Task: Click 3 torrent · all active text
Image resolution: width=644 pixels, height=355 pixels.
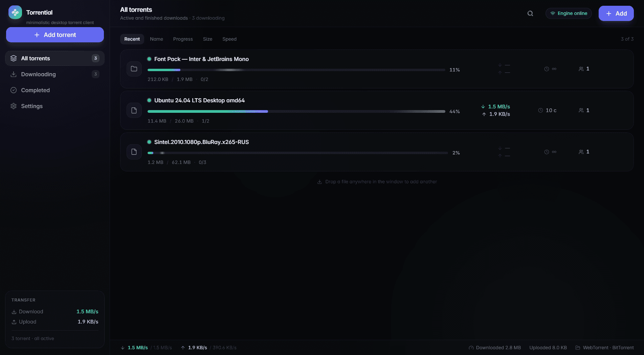Action: (33, 338)
